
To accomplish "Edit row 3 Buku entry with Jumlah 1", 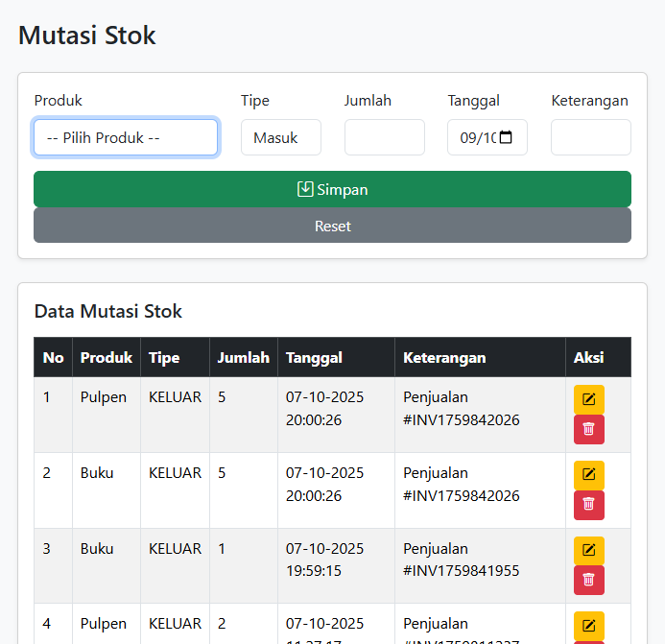I will 588,550.
